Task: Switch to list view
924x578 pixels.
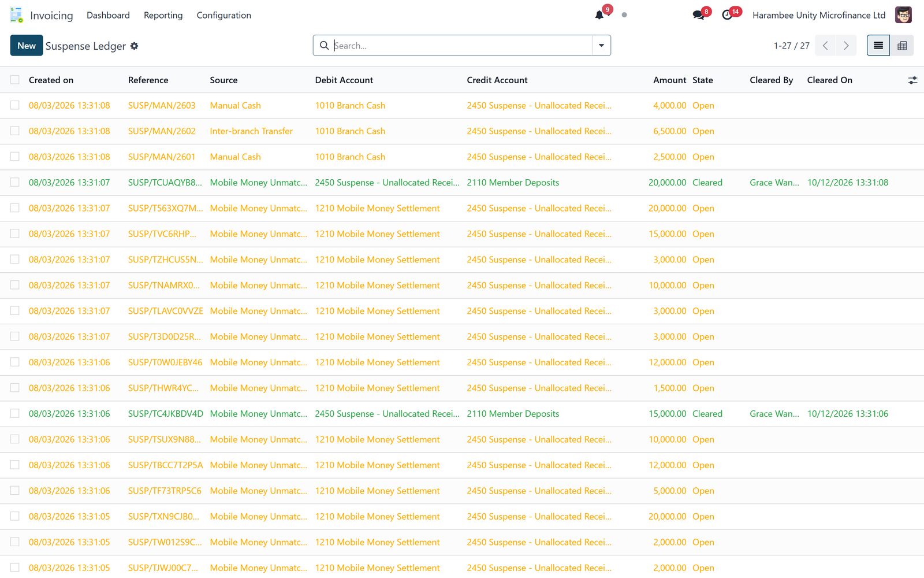Action: [878, 46]
